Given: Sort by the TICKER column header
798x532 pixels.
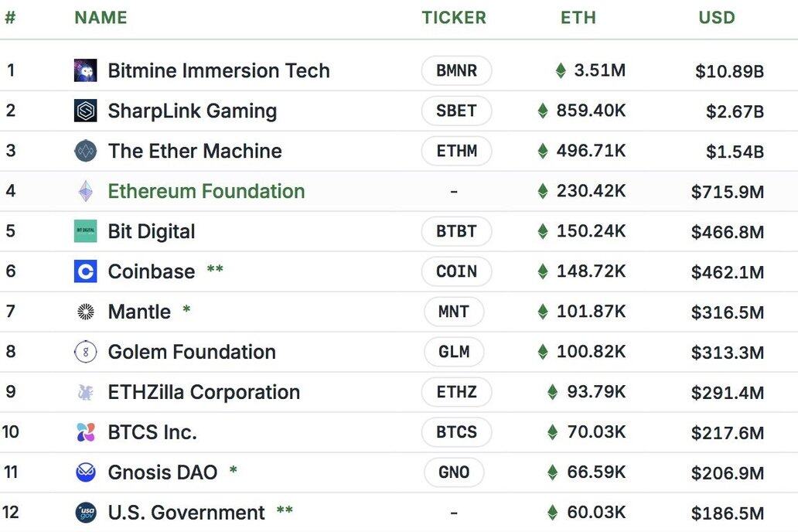Looking at the screenshot, I should (x=454, y=18).
